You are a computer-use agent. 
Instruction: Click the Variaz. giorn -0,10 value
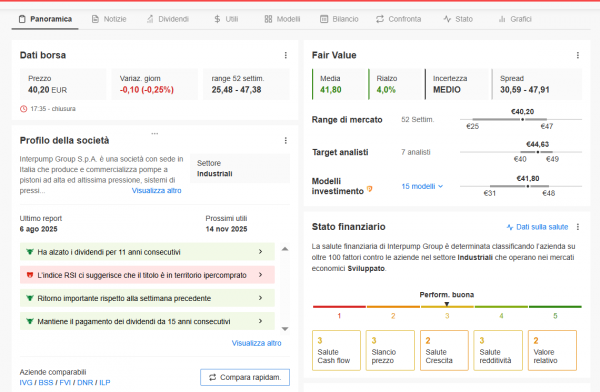click(x=147, y=90)
